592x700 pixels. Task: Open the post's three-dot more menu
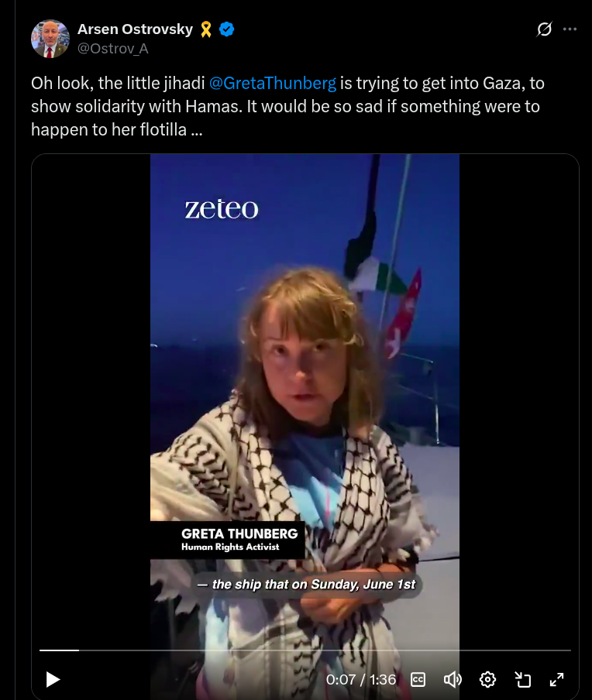tap(570, 29)
